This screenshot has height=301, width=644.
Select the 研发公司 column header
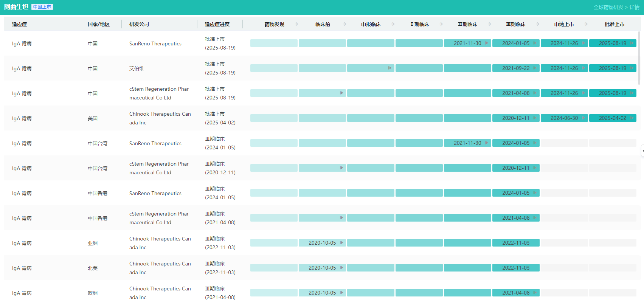point(139,24)
